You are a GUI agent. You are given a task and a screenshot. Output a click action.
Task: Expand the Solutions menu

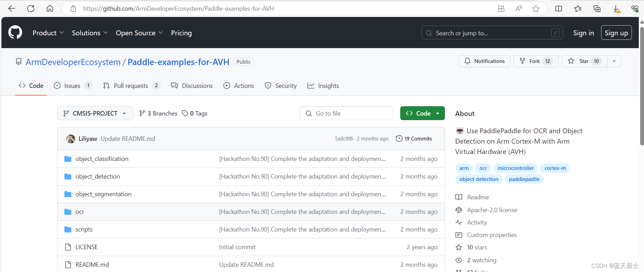[90, 33]
